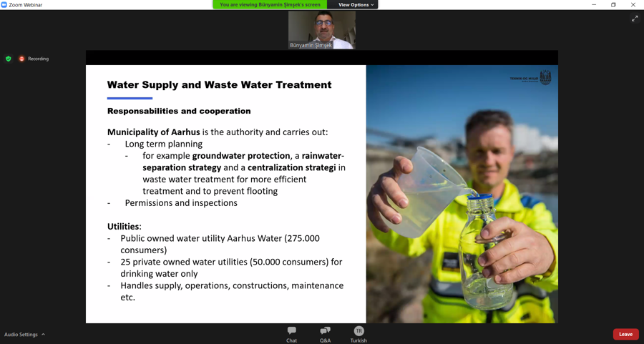Screen dimensions: 644x344
Task: Click the slide title 'Water Supply and Waste Water Treatment'
Action: (220, 85)
